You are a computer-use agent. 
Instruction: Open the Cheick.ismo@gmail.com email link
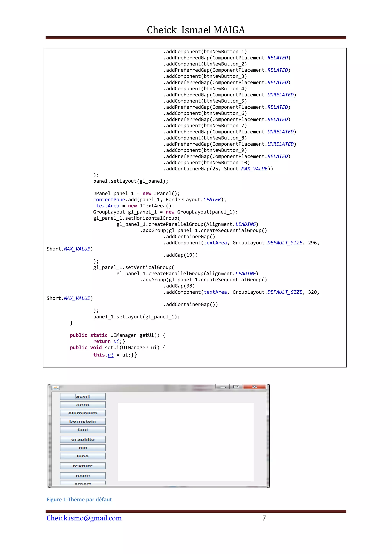84,518
